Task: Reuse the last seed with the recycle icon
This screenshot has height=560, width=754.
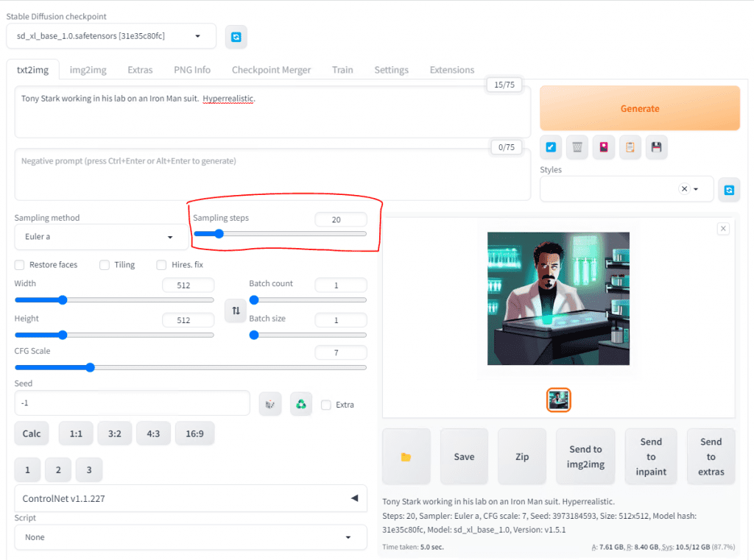Action: coord(301,404)
